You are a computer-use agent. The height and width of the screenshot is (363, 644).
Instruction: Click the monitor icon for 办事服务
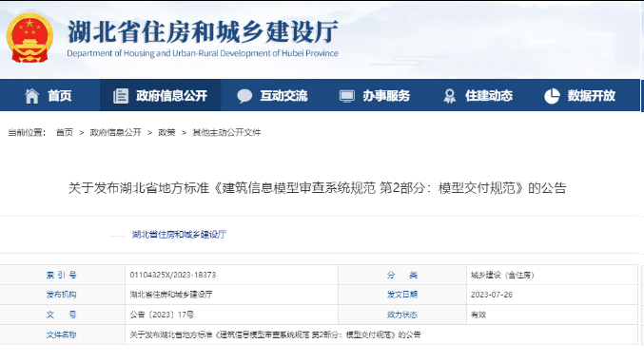(x=346, y=96)
